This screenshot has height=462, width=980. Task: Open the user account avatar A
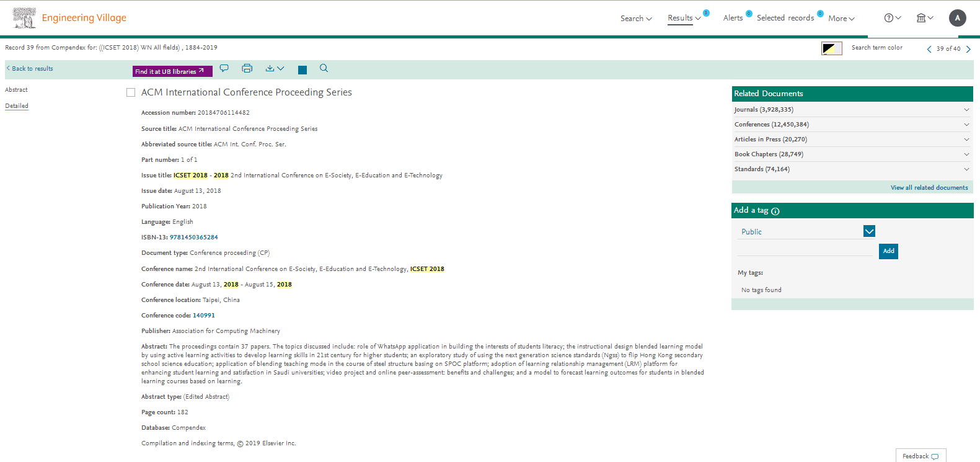coord(958,18)
